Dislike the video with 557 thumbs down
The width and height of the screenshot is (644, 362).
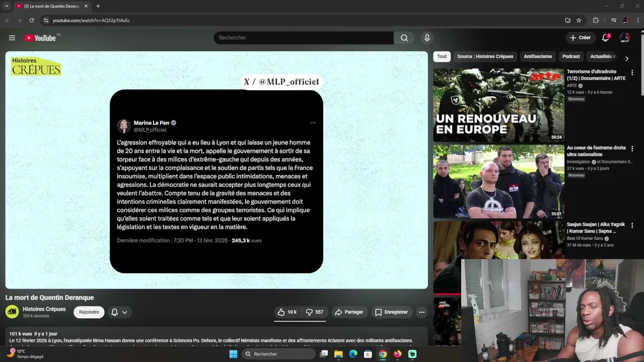click(x=314, y=312)
